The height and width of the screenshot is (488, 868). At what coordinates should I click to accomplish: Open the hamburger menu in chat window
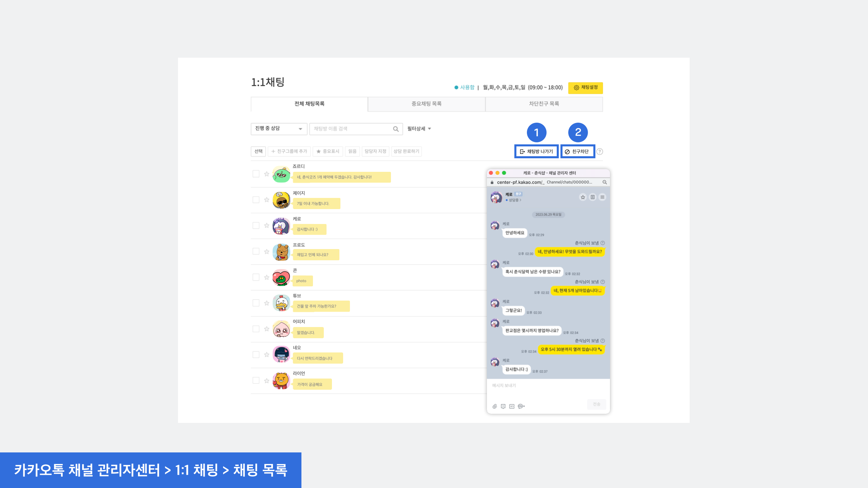pos(602,197)
